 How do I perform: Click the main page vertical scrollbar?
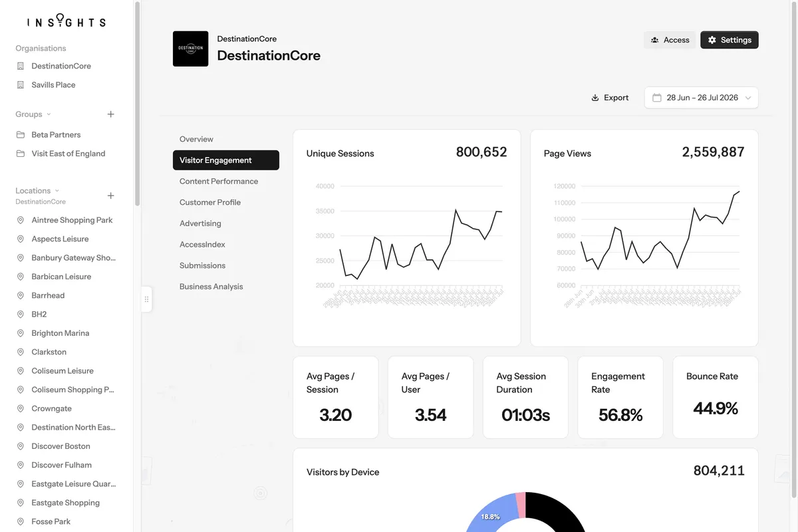(794, 249)
